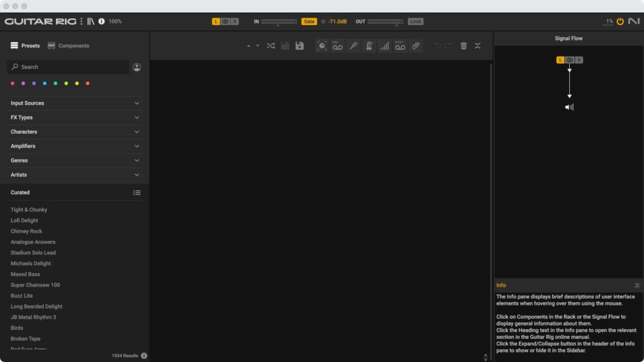Viewport: 644px width, 362px height.
Task: Load the Stadium Solo Lead preset
Action: (x=33, y=252)
